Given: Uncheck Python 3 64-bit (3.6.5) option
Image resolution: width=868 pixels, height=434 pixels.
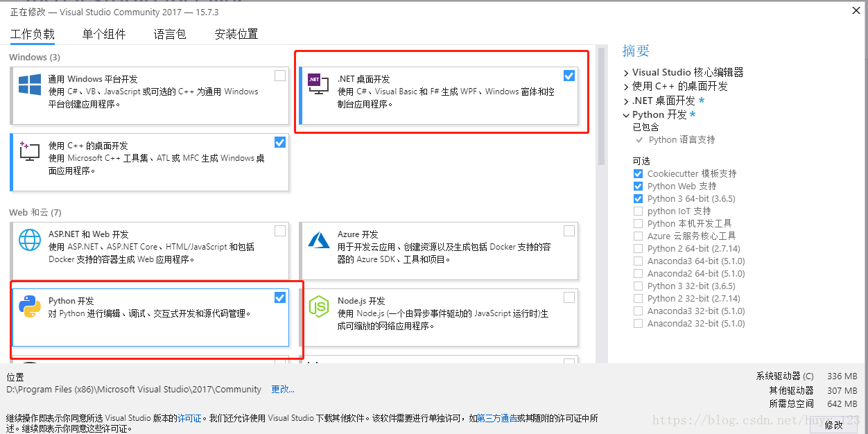Looking at the screenshot, I should (638, 198).
